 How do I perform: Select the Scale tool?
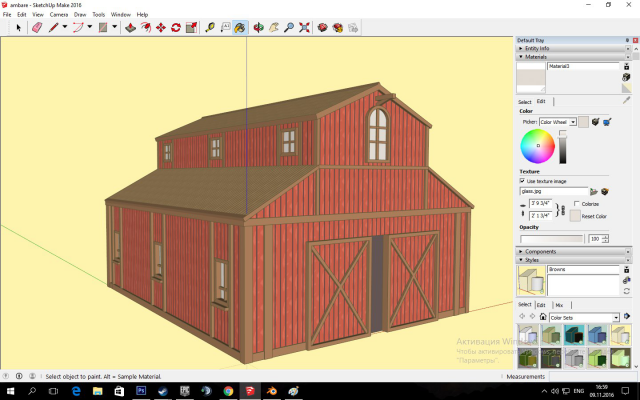[x=191, y=28]
